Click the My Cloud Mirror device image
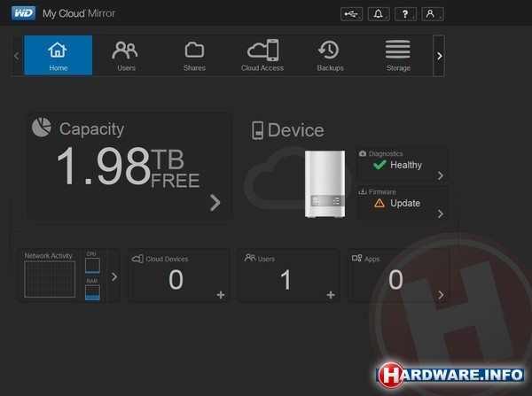The height and width of the screenshot is (396, 532). point(325,183)
